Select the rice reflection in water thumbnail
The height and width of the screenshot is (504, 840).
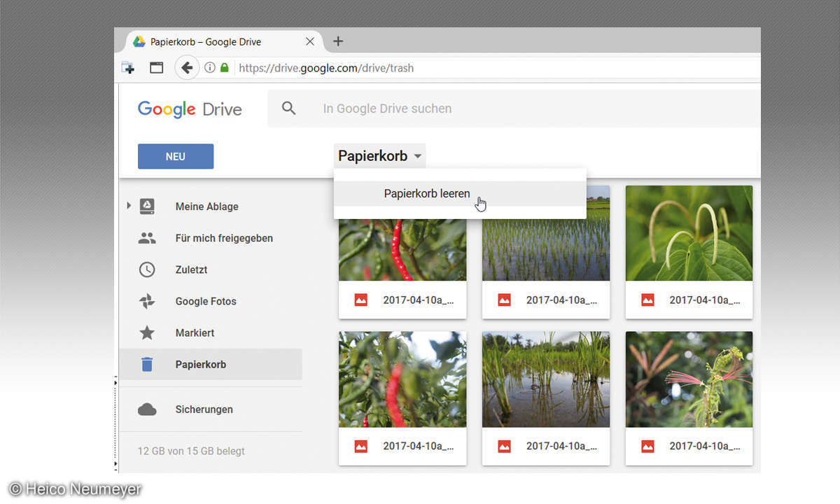click(x=546, y=379)
